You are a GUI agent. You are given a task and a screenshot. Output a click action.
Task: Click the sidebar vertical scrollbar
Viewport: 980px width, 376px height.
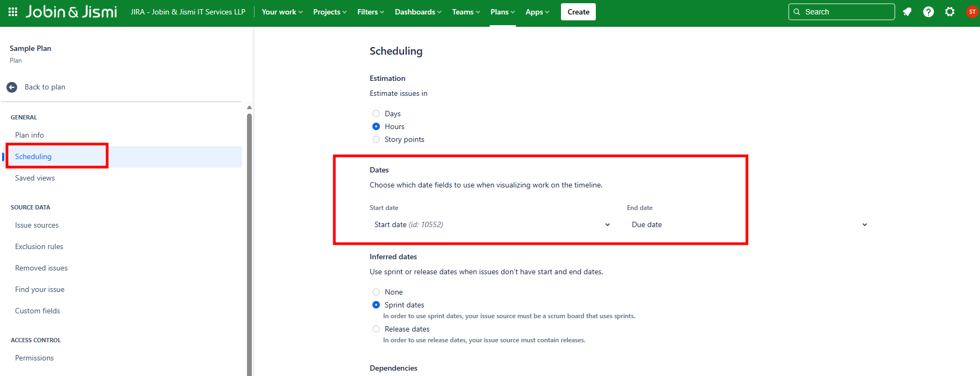(x=249, y=241)
